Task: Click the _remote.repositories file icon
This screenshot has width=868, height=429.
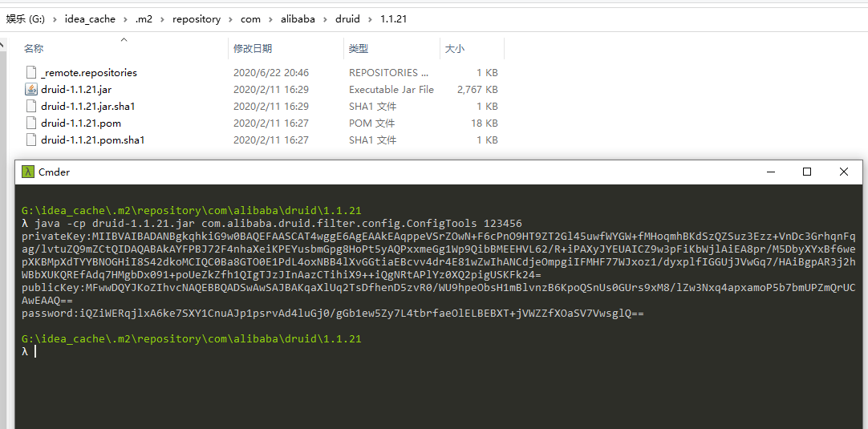Action: (x=31, y=73)
